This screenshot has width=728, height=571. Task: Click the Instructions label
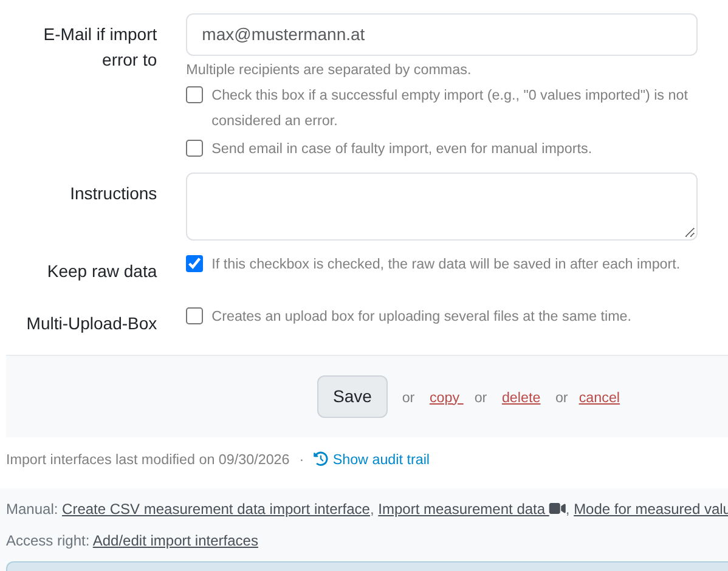tap(113, 194)
